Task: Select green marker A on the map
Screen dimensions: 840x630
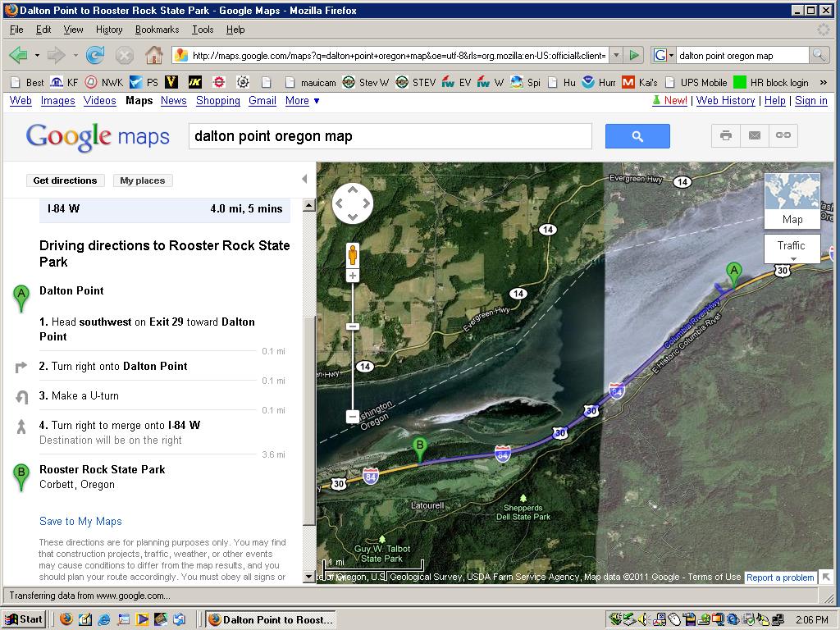Action: [734, 274]
